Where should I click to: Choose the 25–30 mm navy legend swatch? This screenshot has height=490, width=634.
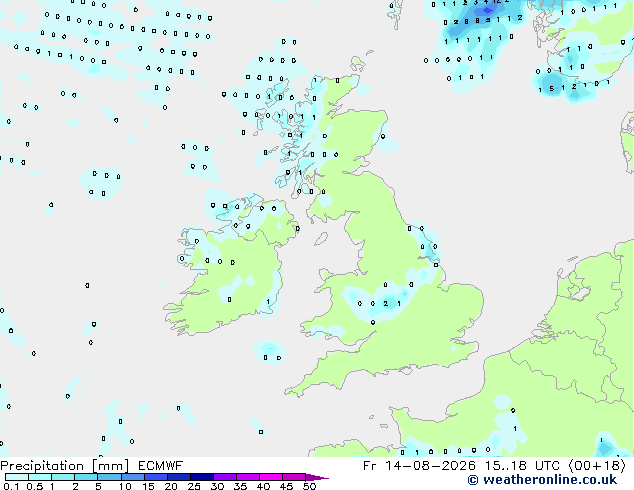coord(201,477)
